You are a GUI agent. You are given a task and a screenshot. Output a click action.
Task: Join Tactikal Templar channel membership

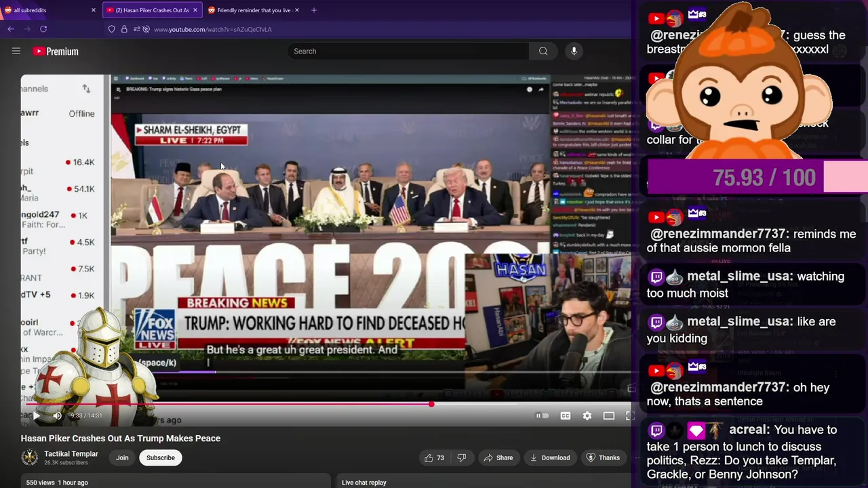tap(122, 457)
